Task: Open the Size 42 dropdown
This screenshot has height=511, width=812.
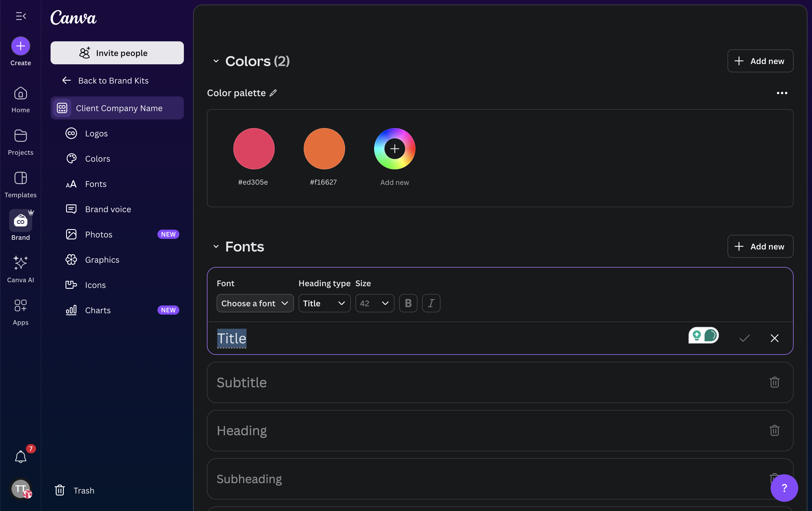Action: click(375, 303)
